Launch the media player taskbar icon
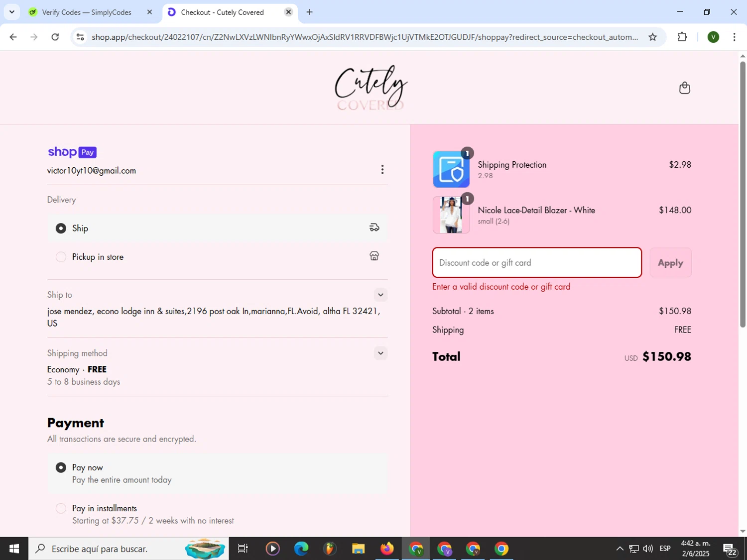 point(272,549)
